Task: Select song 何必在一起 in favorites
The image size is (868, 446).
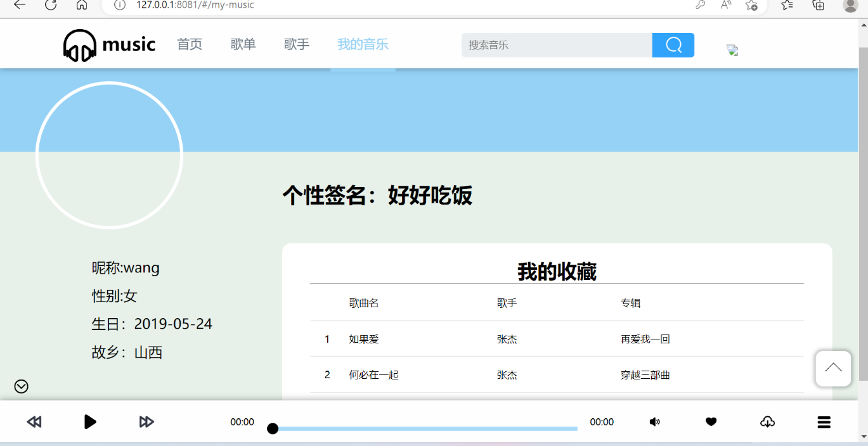Action: (x=374, y=375)
